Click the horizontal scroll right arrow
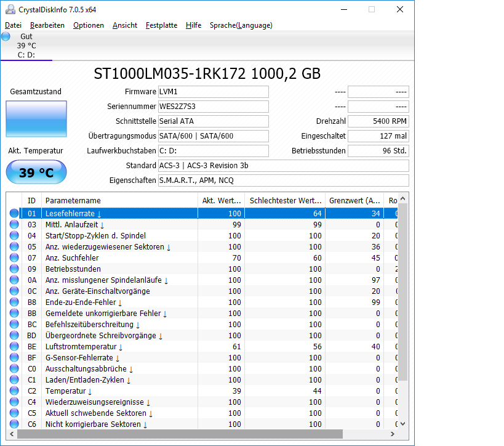Screen dimensions: 504x446 coord(393,434)
